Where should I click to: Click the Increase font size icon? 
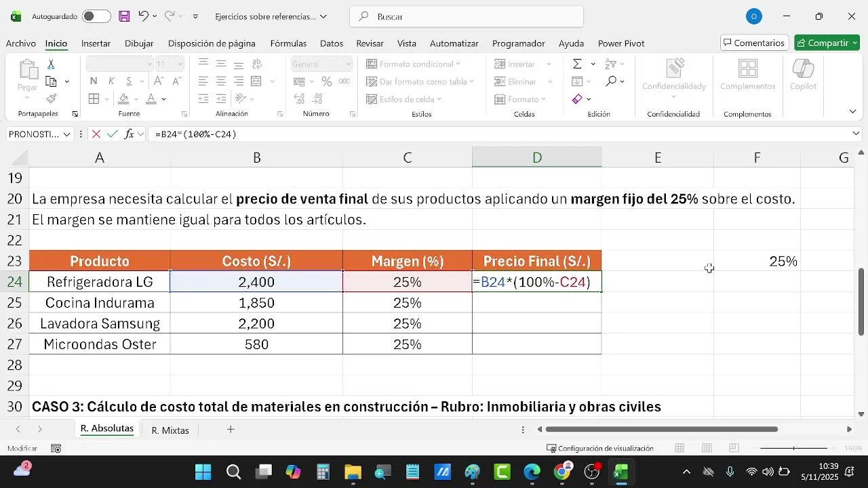point(158,81)
